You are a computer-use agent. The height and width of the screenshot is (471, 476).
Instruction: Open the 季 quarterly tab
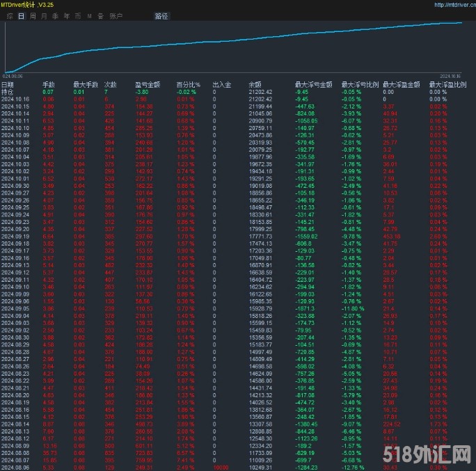[55, 15]
